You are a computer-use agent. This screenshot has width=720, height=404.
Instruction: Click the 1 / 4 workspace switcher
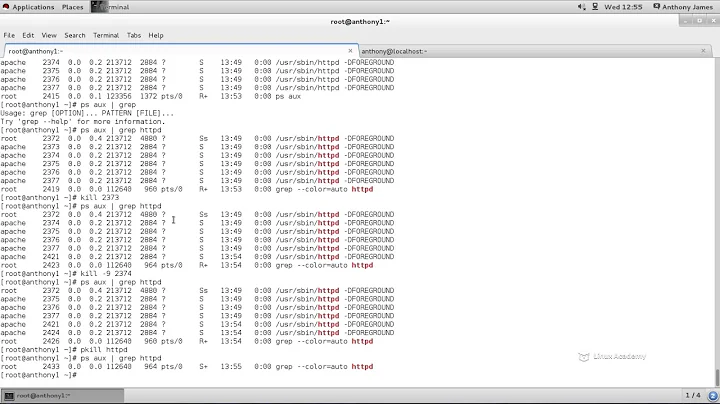(693, 395)
